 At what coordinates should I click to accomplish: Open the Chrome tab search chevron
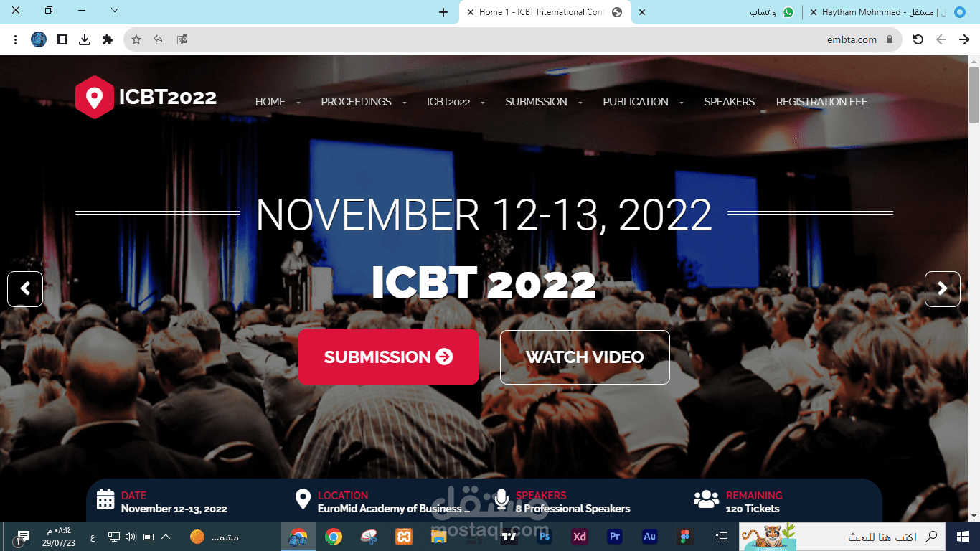(x=115, y=10)
